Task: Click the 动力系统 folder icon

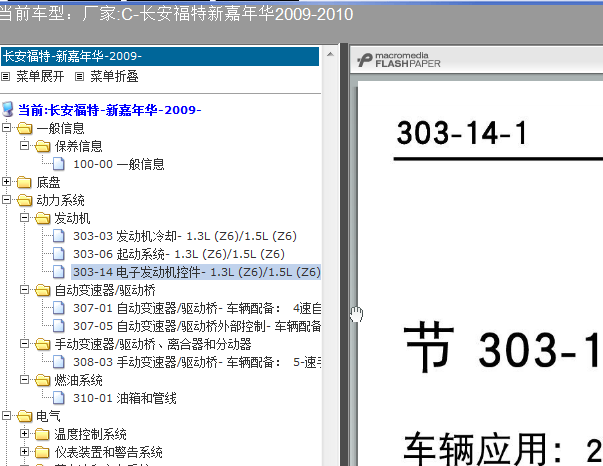Action: coord(25,200)
